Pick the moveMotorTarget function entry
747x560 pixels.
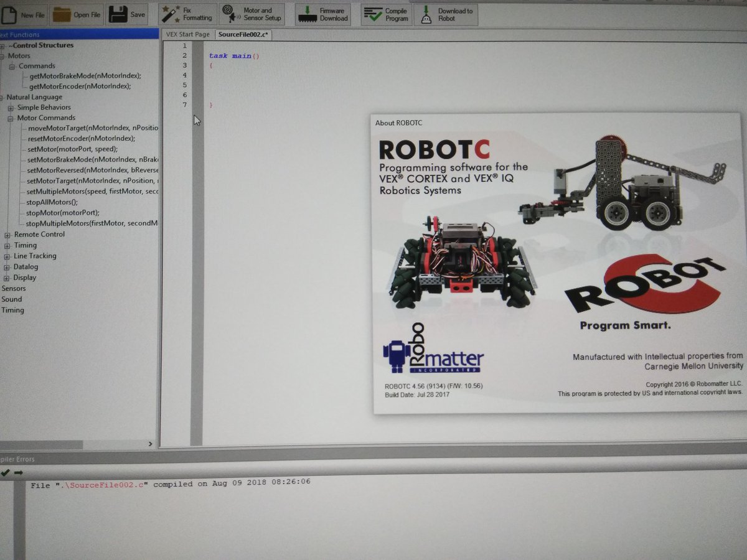tap(93, 128)
